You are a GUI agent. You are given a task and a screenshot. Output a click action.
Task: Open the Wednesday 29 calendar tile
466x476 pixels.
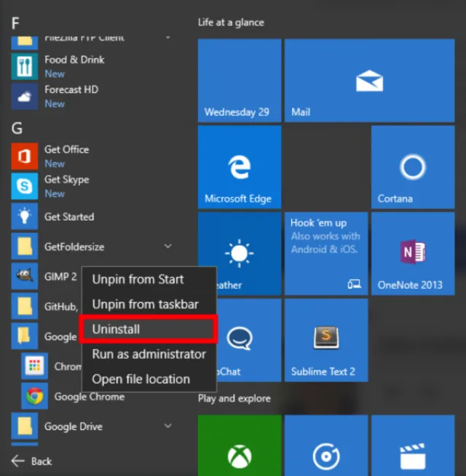[240, 81]
